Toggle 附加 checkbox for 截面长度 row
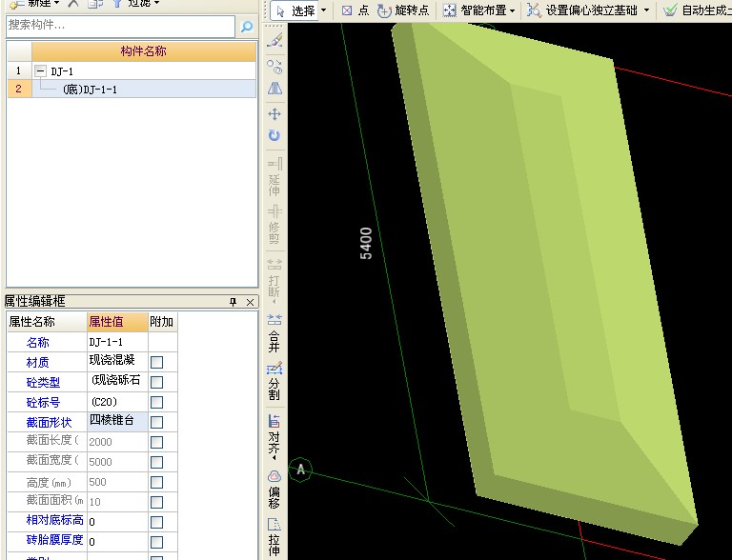The image size is (732, 560). pos(157,442)
